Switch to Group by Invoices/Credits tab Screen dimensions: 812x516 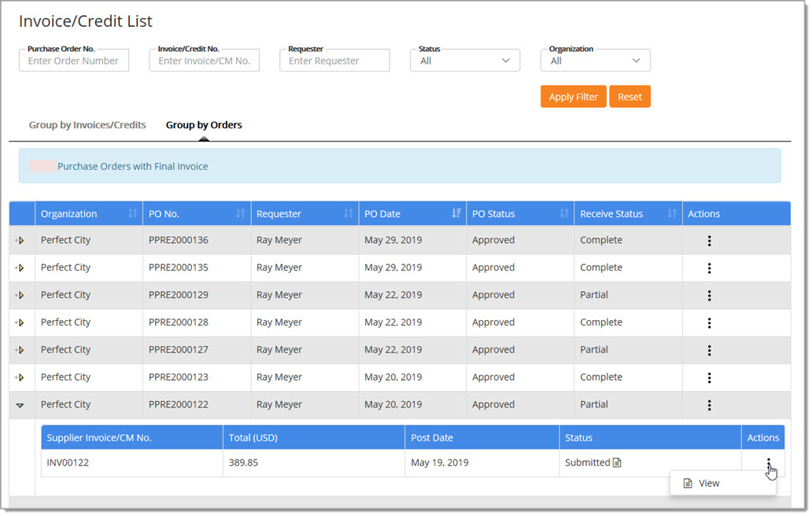[x=87, y=124]
